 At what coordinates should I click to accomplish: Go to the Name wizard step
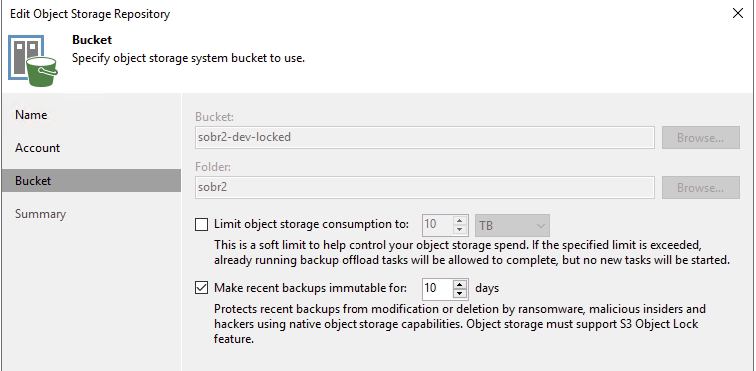click(x=31, y=115)
